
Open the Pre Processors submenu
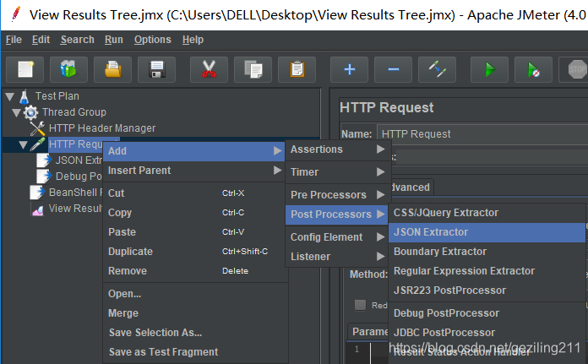pos(337,195)
